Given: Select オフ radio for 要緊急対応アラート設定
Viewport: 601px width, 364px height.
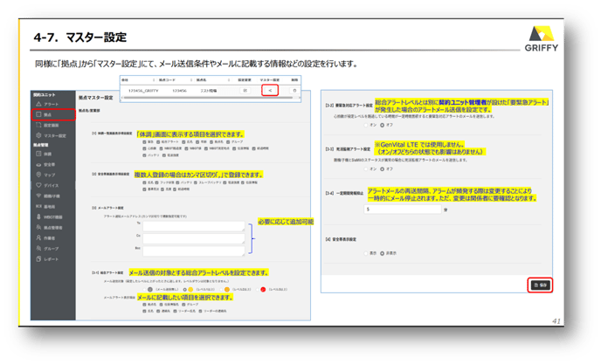Looking at the screenshot, I should (x=382, y=126).
